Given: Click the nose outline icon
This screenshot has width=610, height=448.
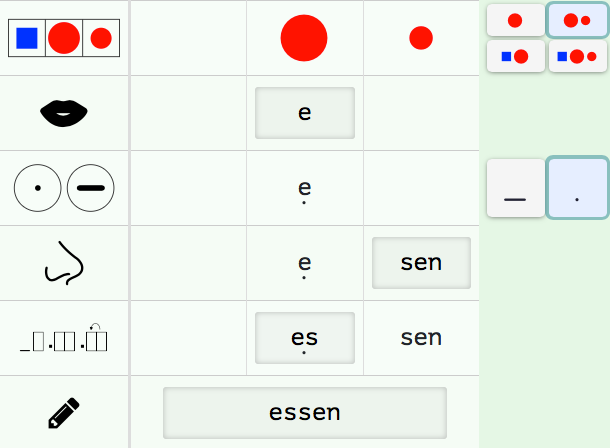Looking at the screenshot, I should pyautogui.click(x=64, y=263).
